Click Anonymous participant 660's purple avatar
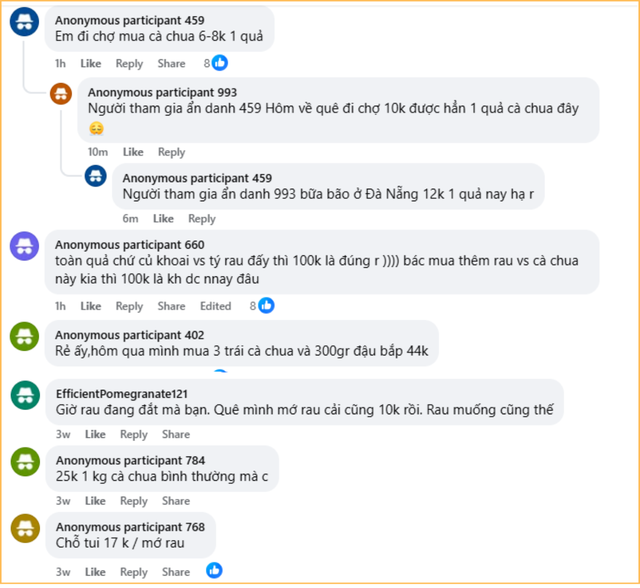Screen dimensions: 640x588 pyautogui.click(x=26, y=247)
